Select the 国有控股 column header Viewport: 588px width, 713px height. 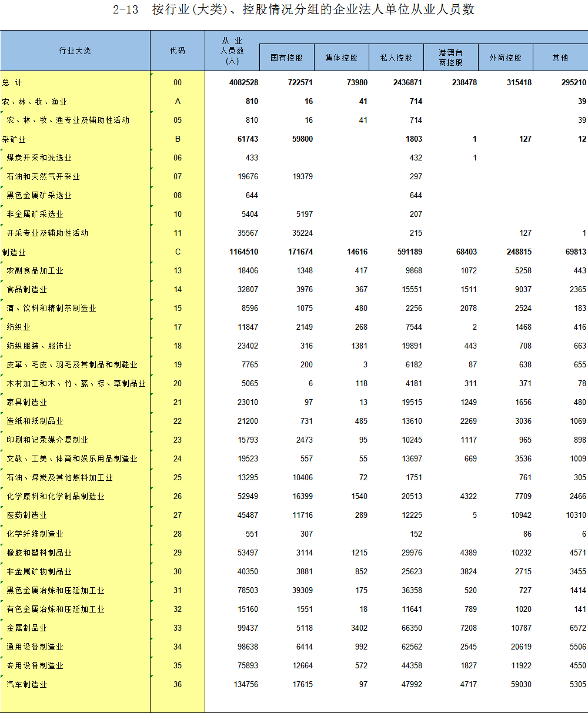pyautogui.click(x=287, y=58)
